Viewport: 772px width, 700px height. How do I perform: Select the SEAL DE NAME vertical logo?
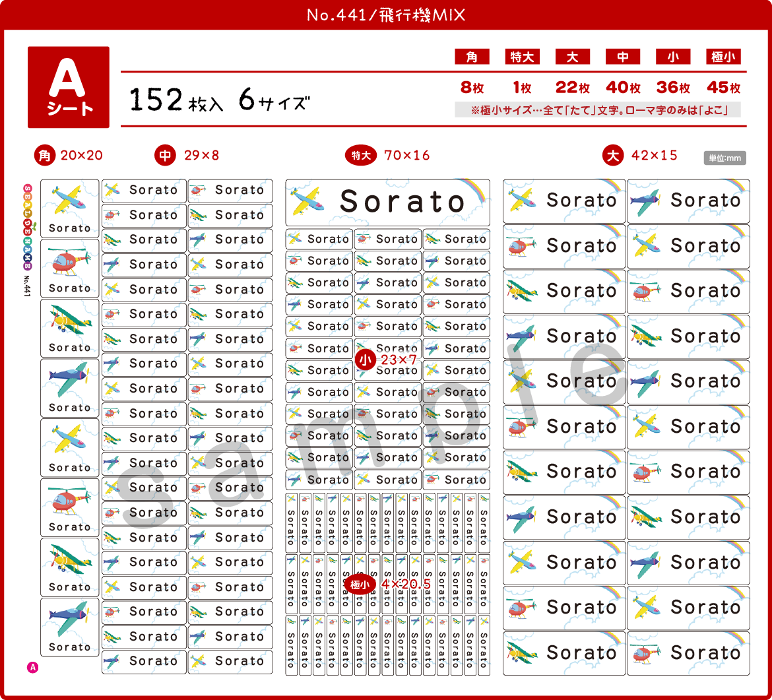[x=28, y=227]
